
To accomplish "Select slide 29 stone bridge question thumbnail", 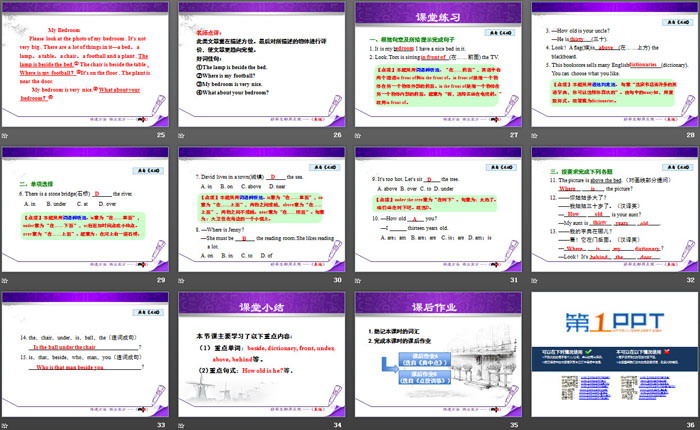I will pos(85,209).
